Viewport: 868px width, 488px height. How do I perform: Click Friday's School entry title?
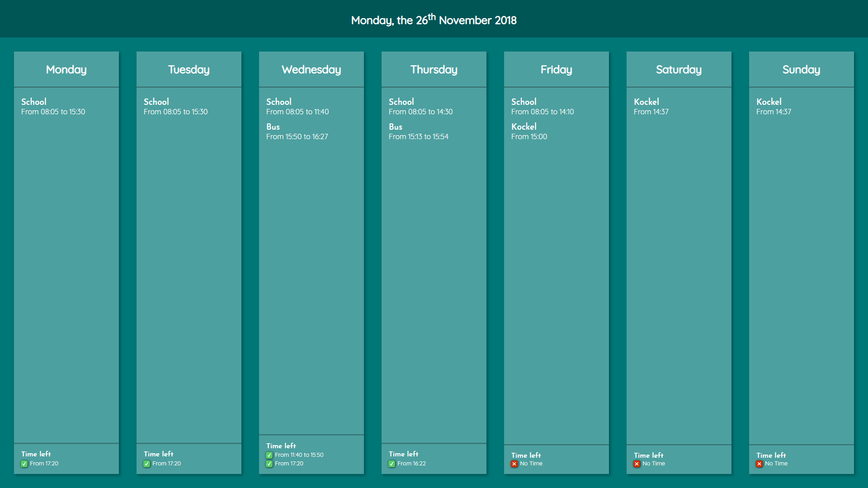click(x=524, y=102)
